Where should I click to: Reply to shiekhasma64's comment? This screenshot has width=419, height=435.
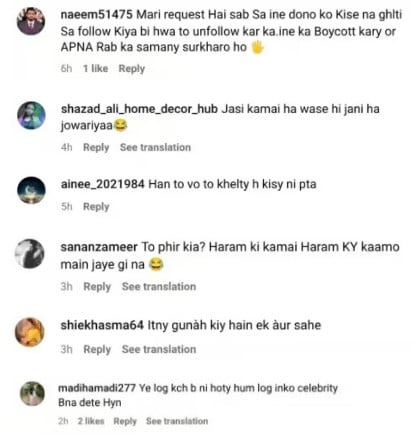(97, 349)
